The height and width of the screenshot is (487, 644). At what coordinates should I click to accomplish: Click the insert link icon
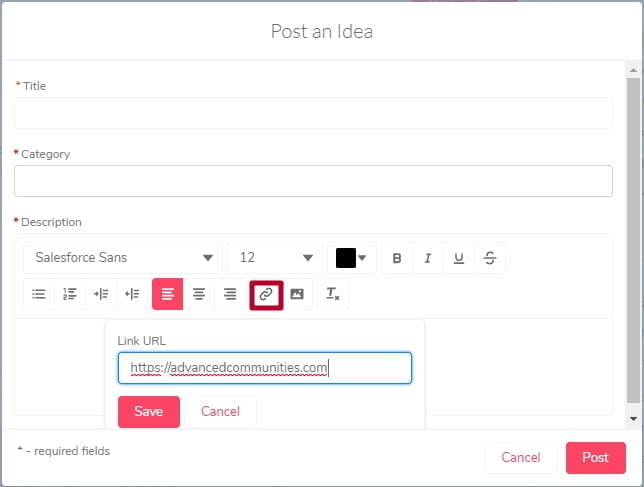pyautogui.click(x=266, y=295)
